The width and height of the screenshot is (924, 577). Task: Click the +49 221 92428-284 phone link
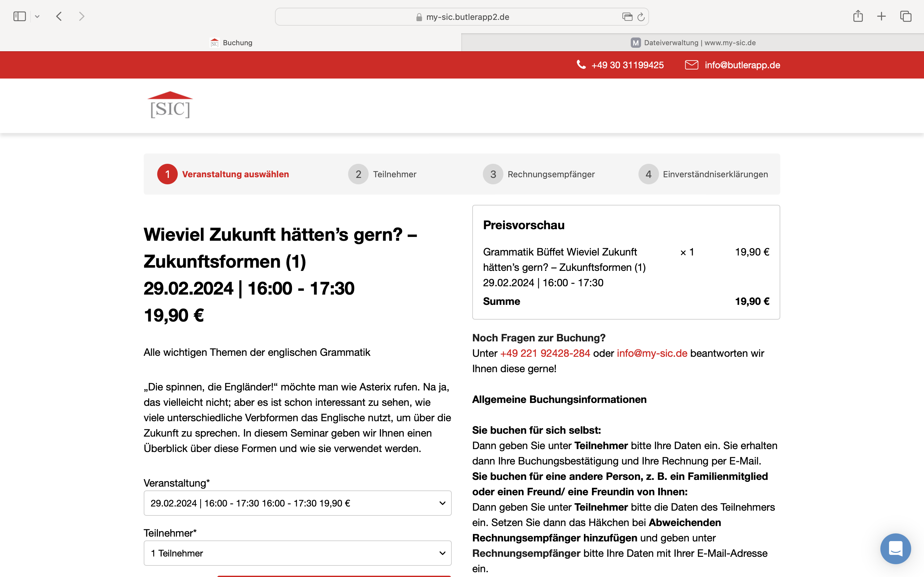[x=545, y=353]
